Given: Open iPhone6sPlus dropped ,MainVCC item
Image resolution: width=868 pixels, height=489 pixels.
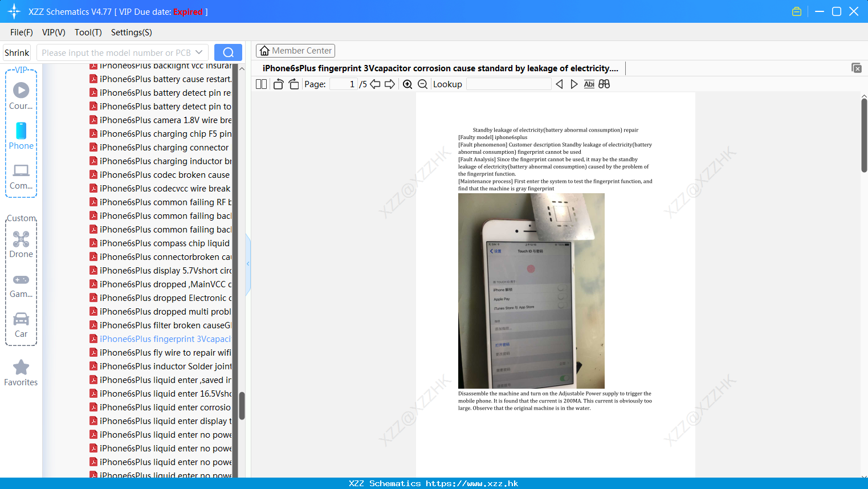Looking at the screenshot, I should [161, 284].
